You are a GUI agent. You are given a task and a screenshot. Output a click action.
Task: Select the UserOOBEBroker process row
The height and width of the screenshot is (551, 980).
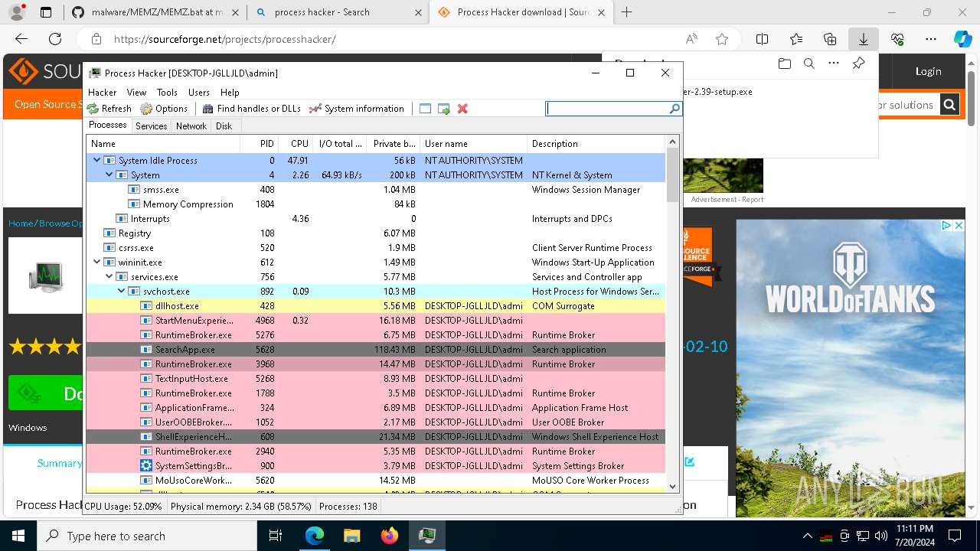[376, 422]
